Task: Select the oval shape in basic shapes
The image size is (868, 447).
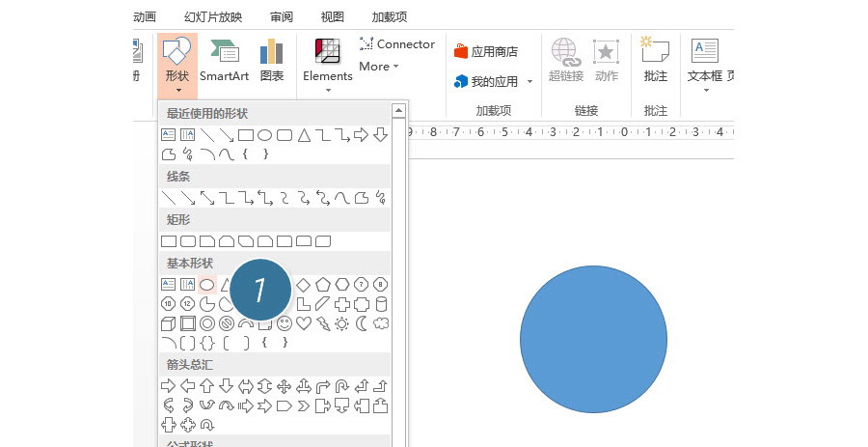Action: click(206, 285)
